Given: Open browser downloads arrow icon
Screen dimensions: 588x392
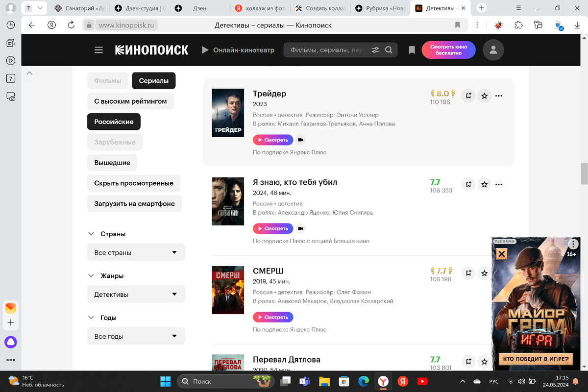Looking at the screenshot, I should [578, 25].
